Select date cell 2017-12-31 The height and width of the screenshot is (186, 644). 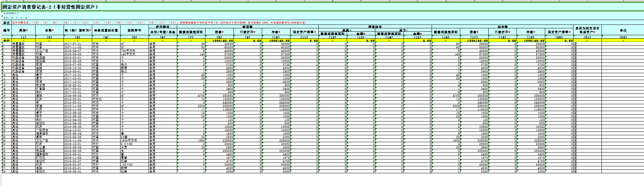coord(78,82)
